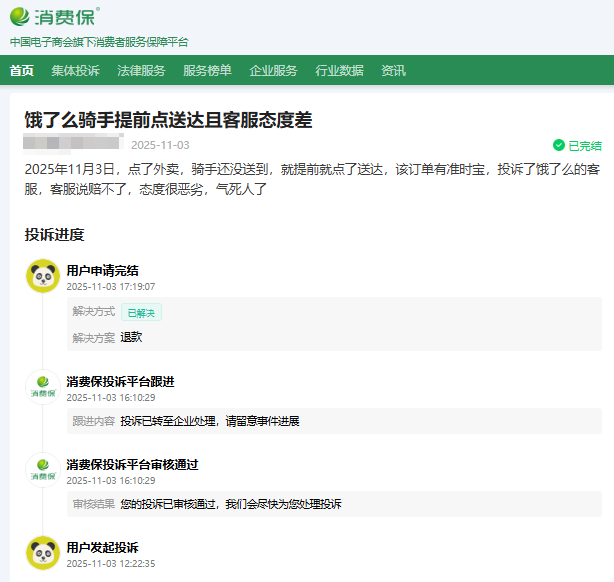
Task: Open 企业服务 navigation item
Action: pos(273,70)
